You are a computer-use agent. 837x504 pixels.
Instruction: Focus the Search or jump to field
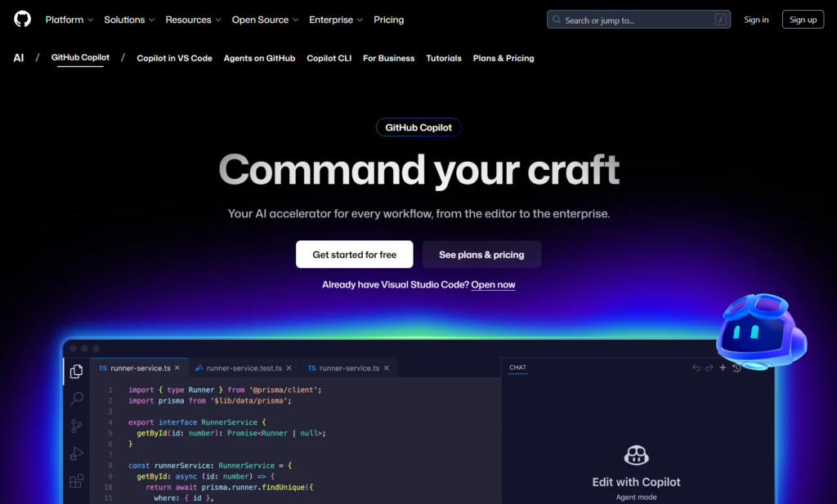pyautogui.click(x=638, y=20)
